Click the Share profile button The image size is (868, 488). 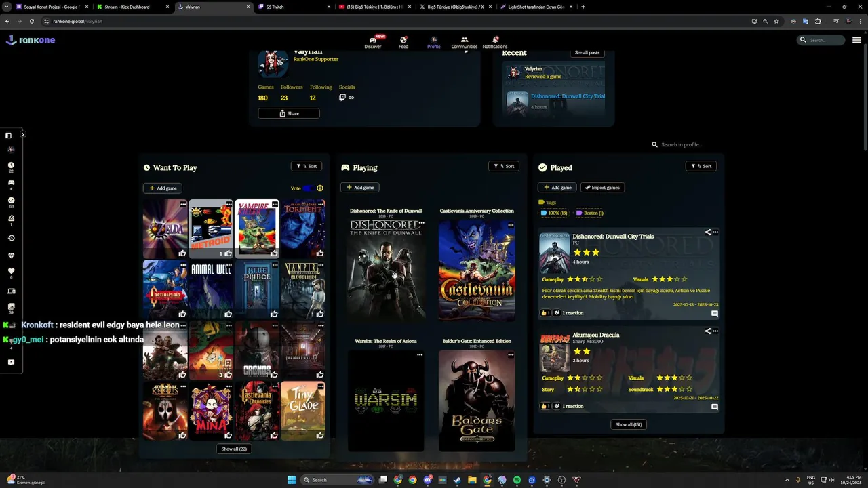tap(289, 113)
